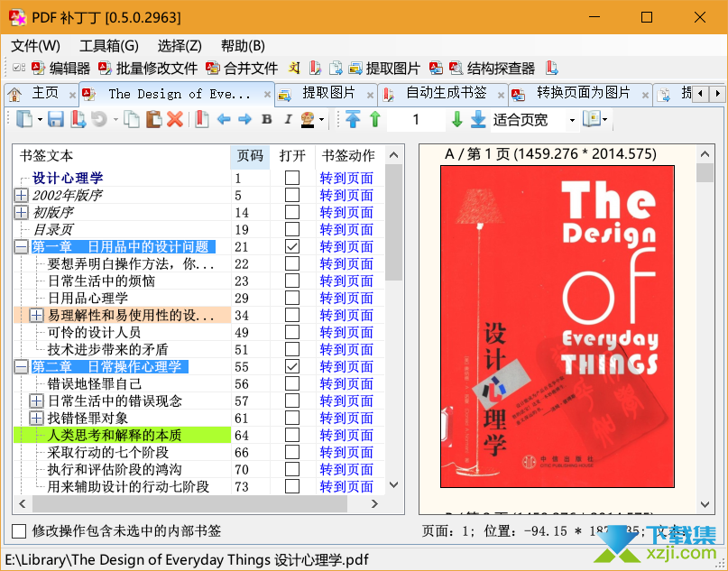Paste bookmarks from the clipboard
This screenshot has width=728, height=571.
coord(153,120)
